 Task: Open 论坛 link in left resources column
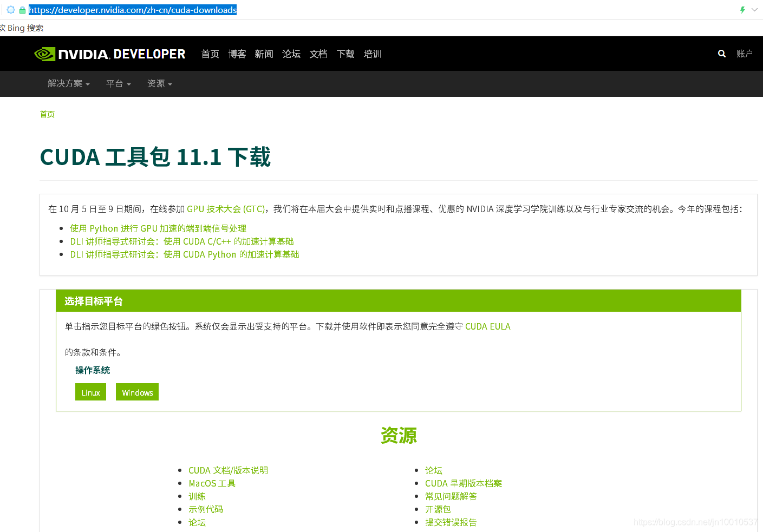[197, 522]
